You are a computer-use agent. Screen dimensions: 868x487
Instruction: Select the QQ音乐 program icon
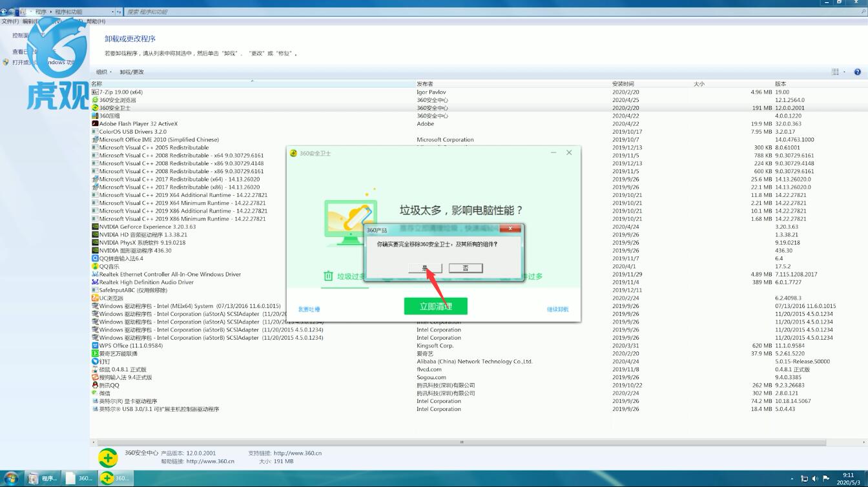click(95, 266)
